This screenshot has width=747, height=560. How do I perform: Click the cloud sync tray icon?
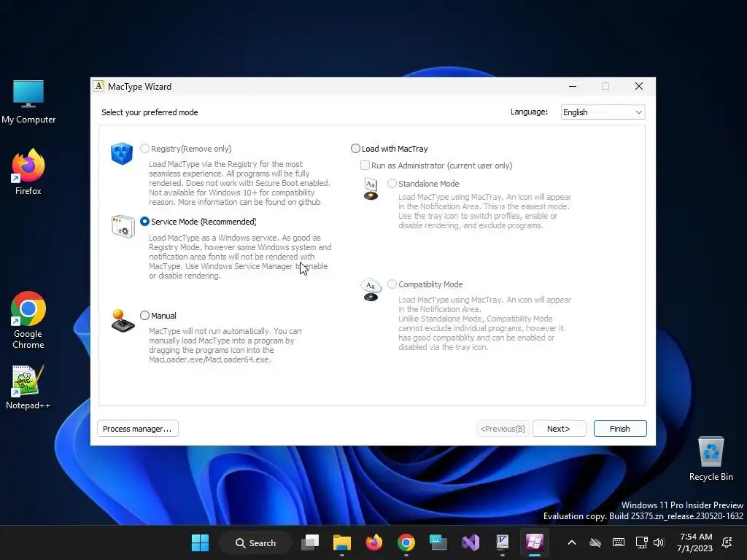595,542
